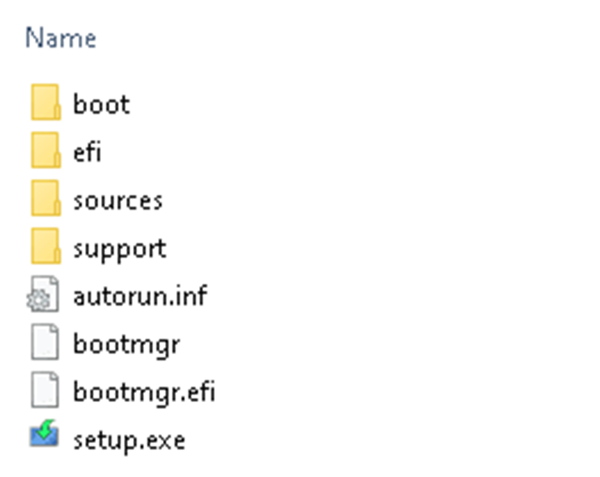Click the 'setup.exe' file name label
This screenshot has height=477, width=600.
coord(129,439)
